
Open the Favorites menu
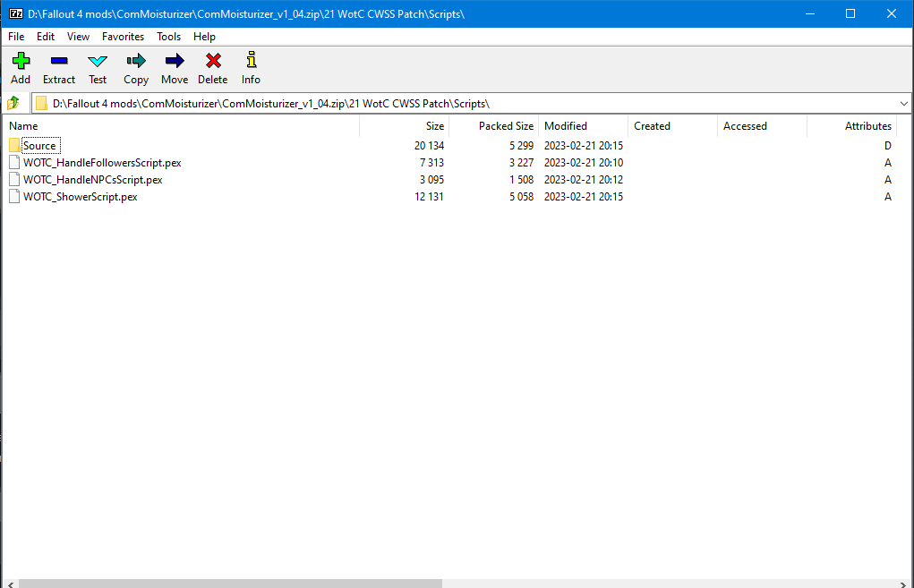pyautogui.click(x=123, y=37)
